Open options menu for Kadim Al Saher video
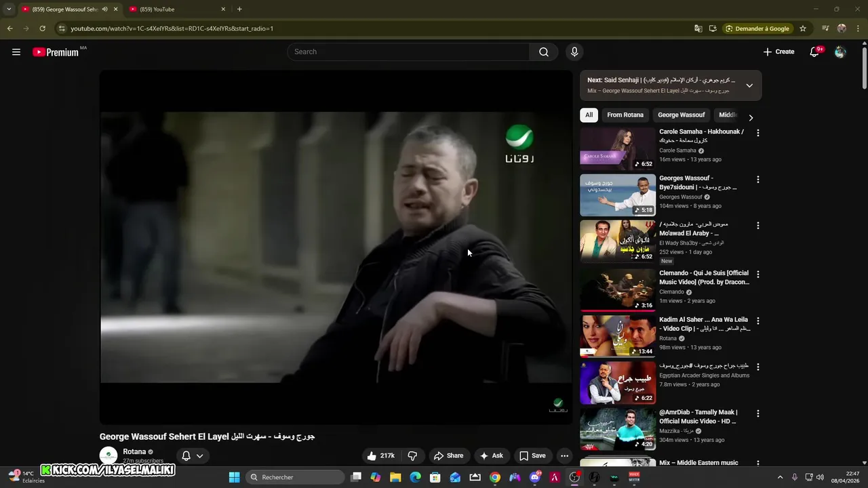This screenshot has width=868, height=488. point(758,321)
